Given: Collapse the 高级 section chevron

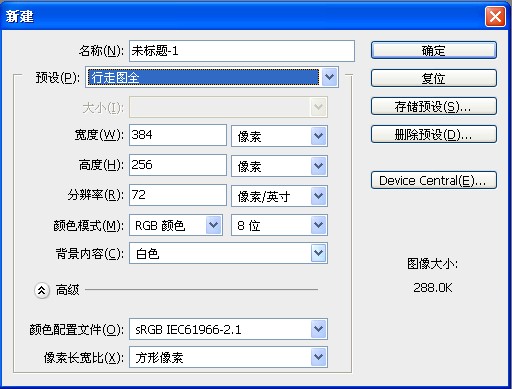Looking at the screenshot, I should (42, 290).
